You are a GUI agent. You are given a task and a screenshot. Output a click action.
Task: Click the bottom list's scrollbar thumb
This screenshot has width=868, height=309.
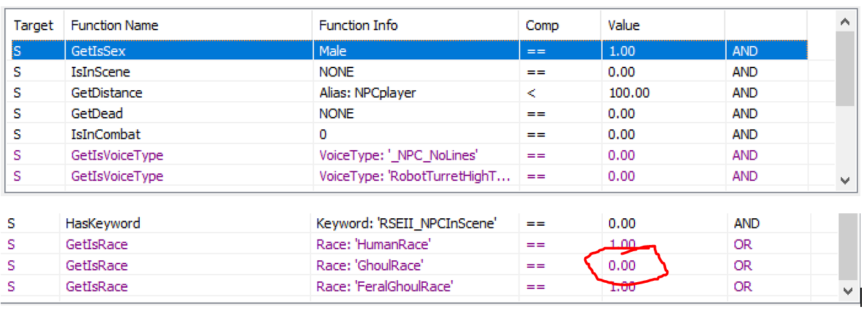tap(847, 246)
